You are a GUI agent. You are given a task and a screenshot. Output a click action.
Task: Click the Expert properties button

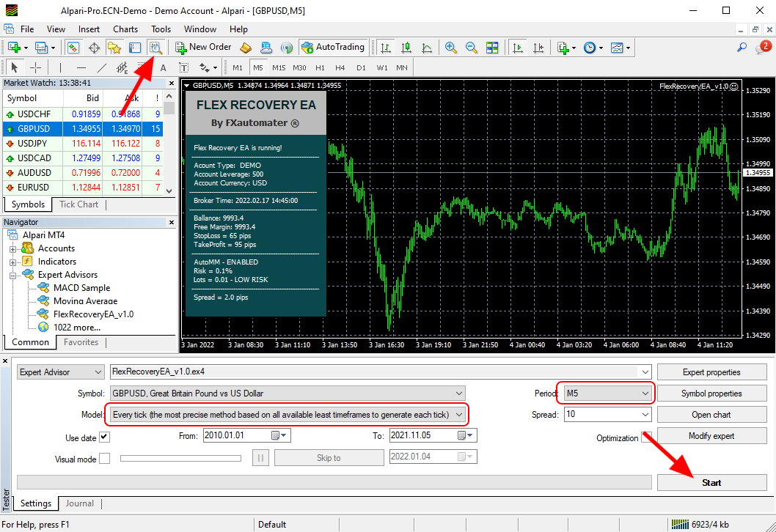tap(711, 372)
